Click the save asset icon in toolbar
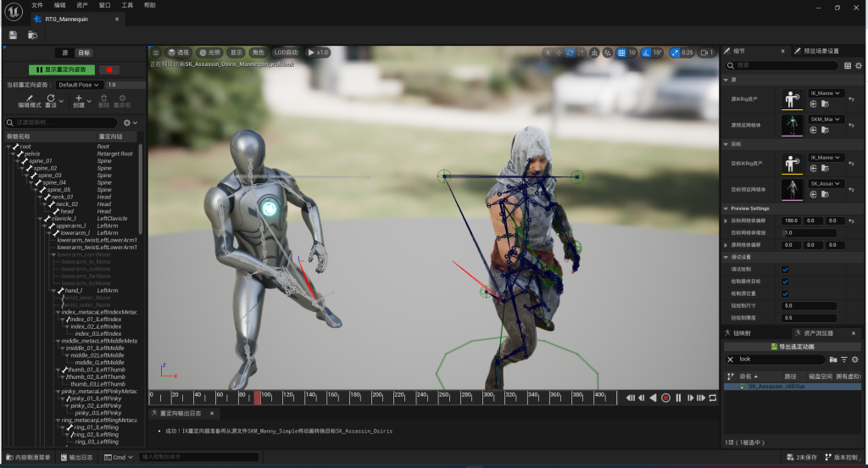The height and width of the screenshot is (468, 868). (x=13, y=35)
